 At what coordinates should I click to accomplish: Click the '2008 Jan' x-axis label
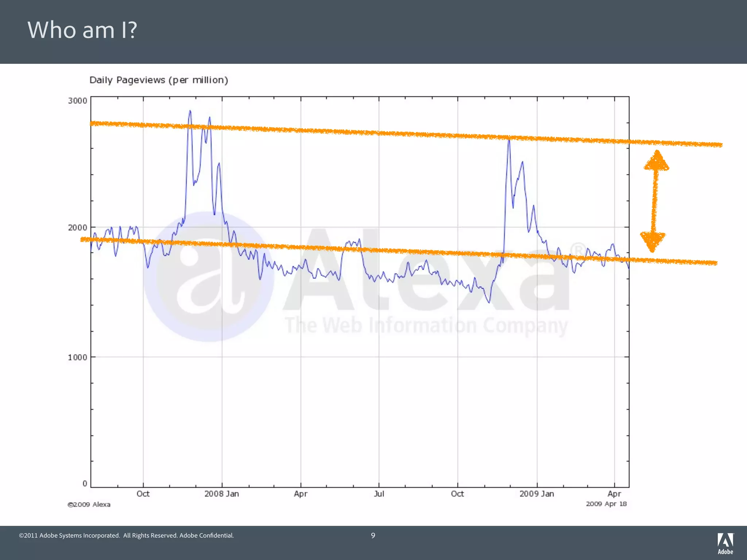point(221,494)
